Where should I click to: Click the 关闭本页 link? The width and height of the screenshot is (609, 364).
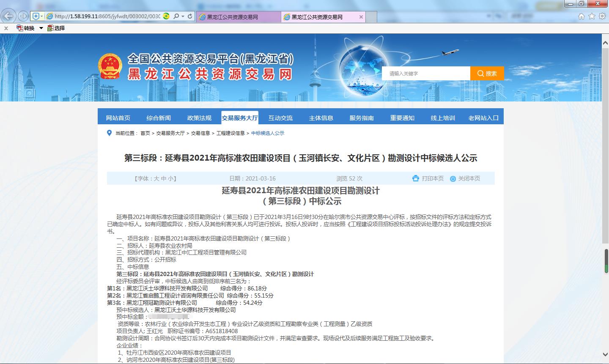tap(469, 178)
